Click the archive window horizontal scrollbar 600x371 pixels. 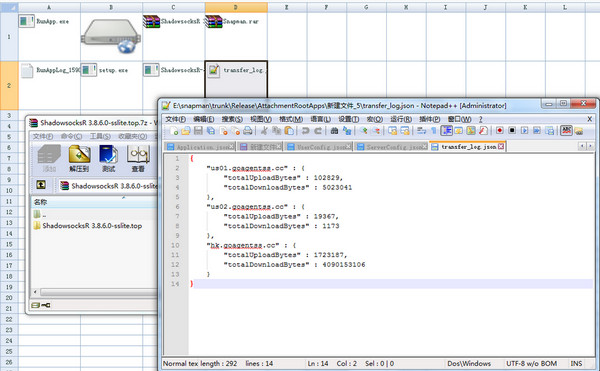[96, 292]
